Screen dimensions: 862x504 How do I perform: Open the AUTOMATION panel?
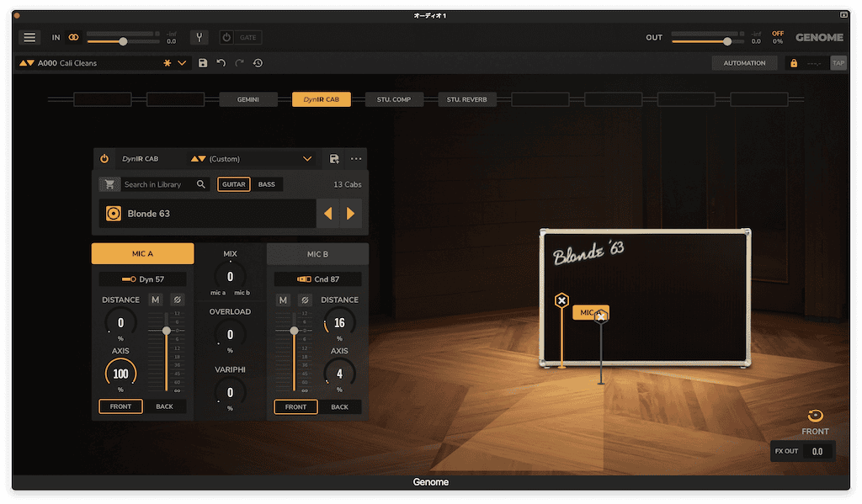(744, 63)
